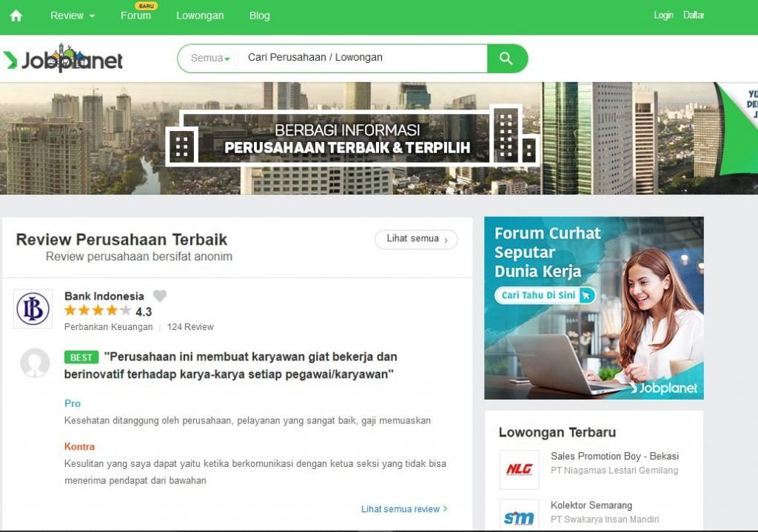Open the Lihat semua review link
This screenshot has width=758, height=532.
coord(404,509)
